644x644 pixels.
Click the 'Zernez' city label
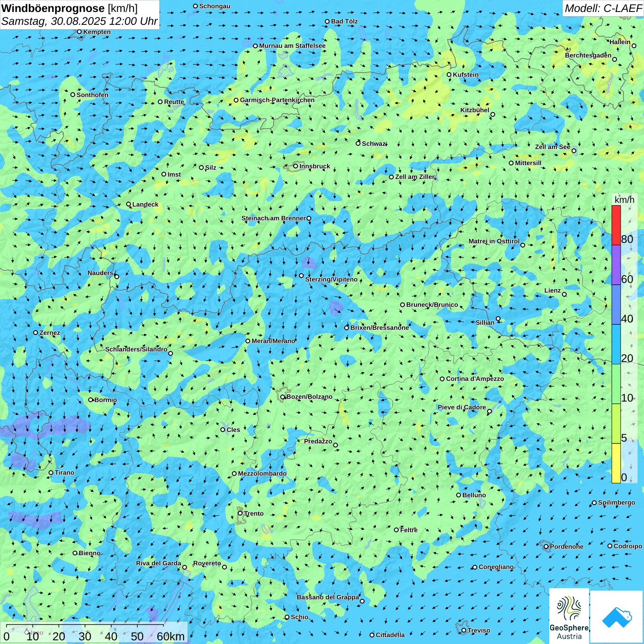(50, 333)
